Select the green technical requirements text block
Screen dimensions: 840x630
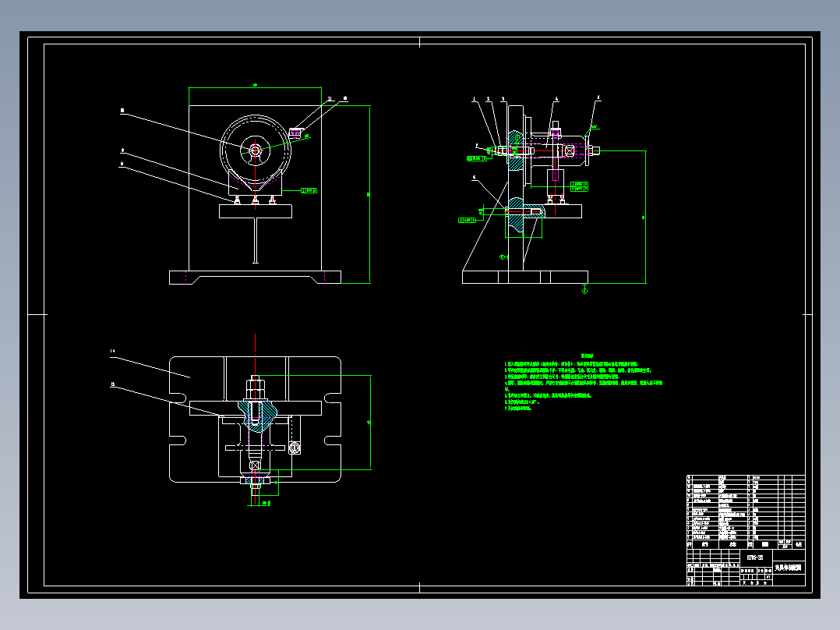(583, 382)
